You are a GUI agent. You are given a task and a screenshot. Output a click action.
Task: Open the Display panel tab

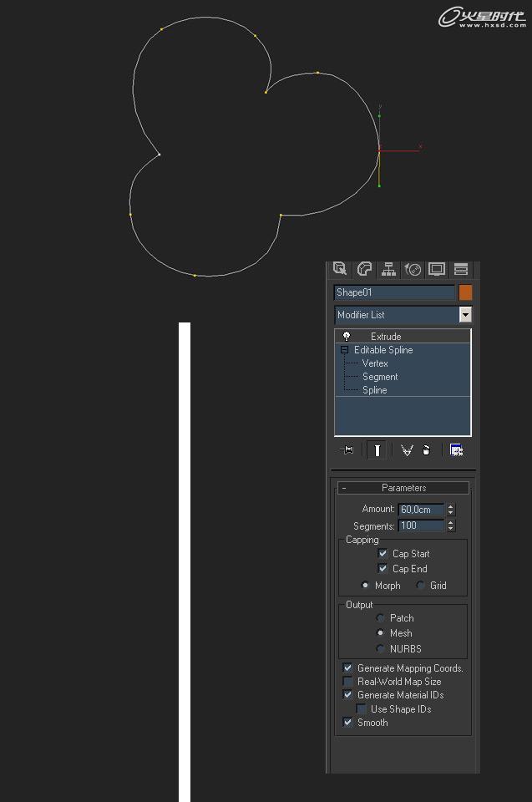coord(437,269)
